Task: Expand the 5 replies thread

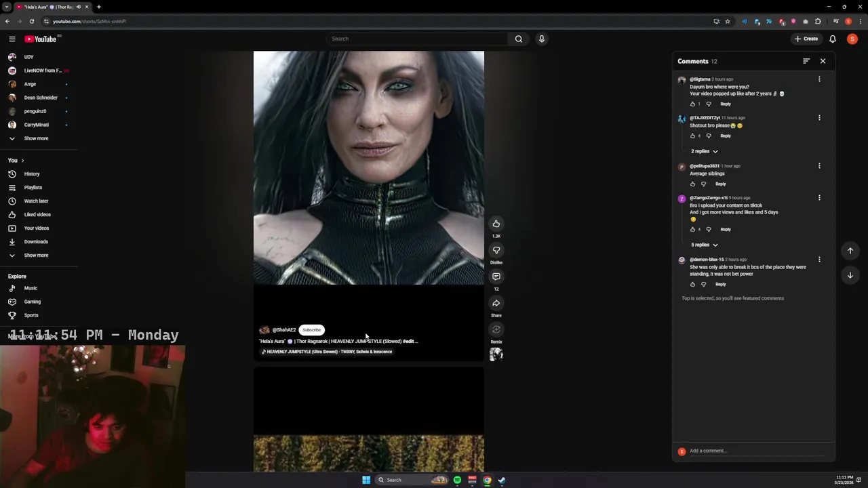Action: [705, 245]
